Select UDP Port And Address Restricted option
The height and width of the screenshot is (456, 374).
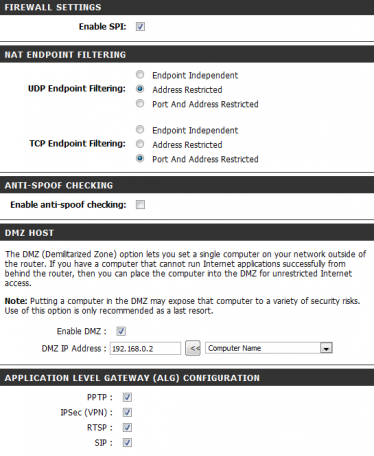(140, 103)
